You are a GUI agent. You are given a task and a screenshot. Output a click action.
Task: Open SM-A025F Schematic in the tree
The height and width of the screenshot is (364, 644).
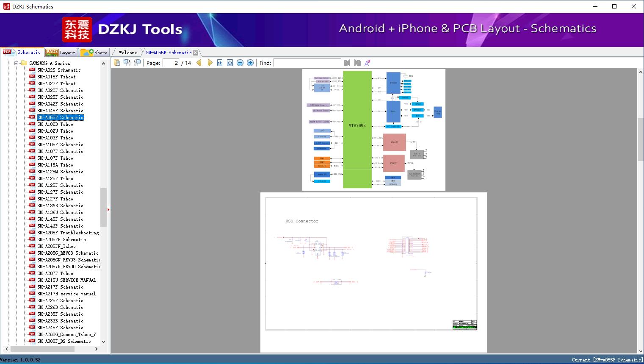(x=60, y=97)
